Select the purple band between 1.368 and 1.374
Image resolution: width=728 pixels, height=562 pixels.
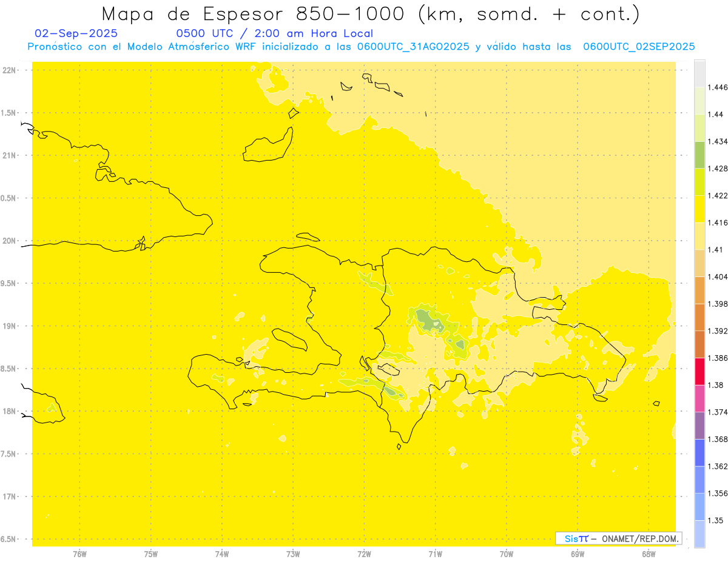(699, 426)
